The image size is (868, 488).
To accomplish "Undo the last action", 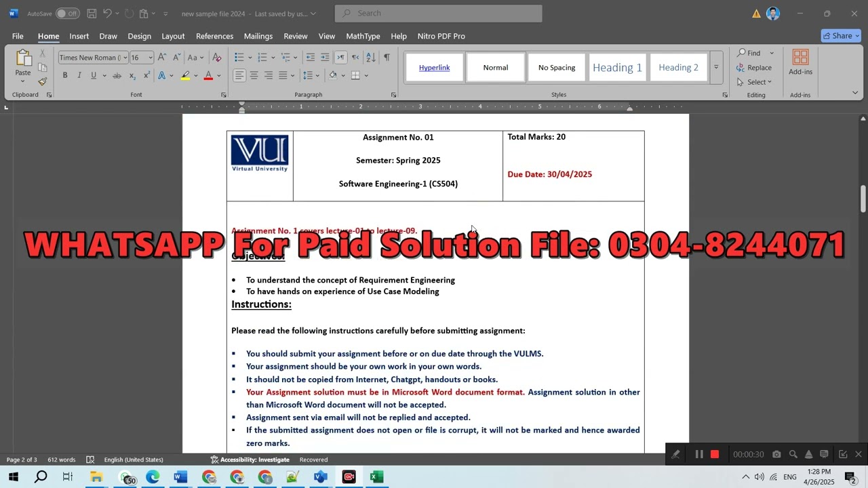I will pyautogui.click(x=107, y=14).
